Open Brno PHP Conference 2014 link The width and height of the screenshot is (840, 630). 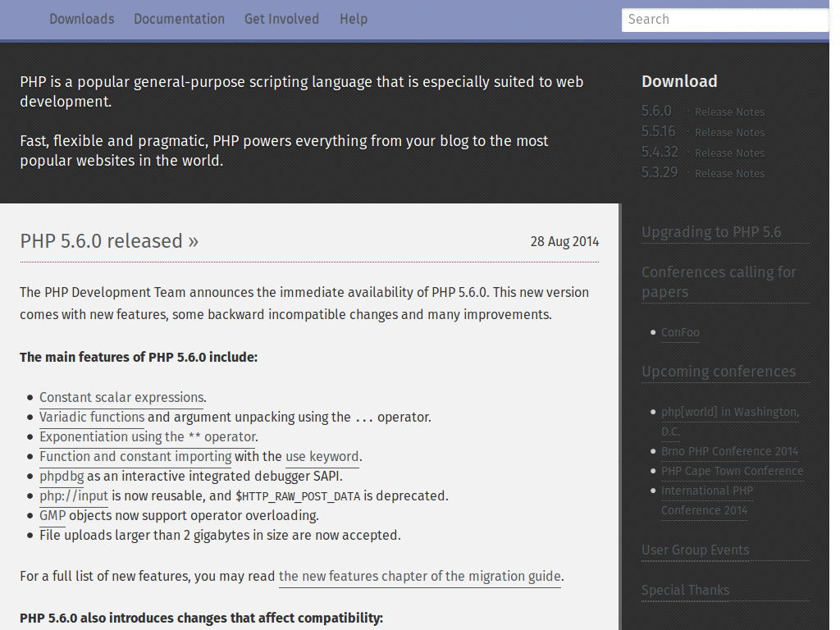coord(729,451)
